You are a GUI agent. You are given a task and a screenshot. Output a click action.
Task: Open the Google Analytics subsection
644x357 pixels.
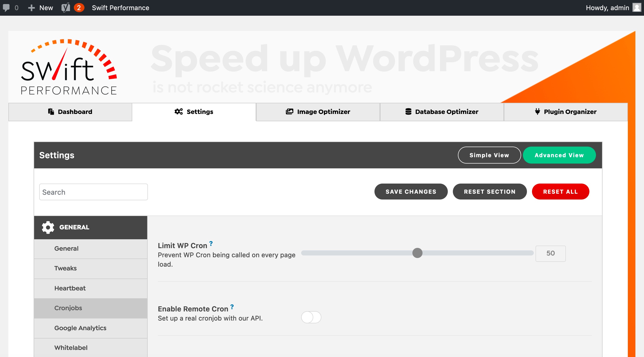91,328
